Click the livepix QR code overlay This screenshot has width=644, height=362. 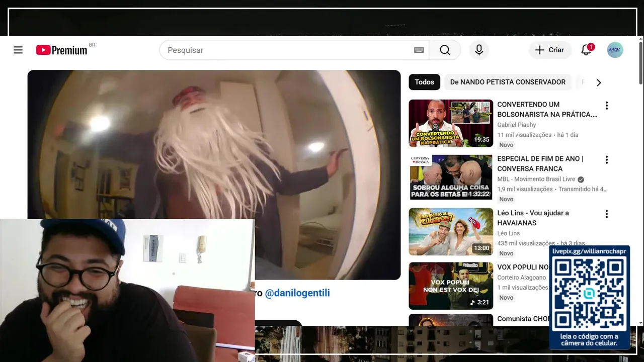pyautogui.click(x=589, y=294)
